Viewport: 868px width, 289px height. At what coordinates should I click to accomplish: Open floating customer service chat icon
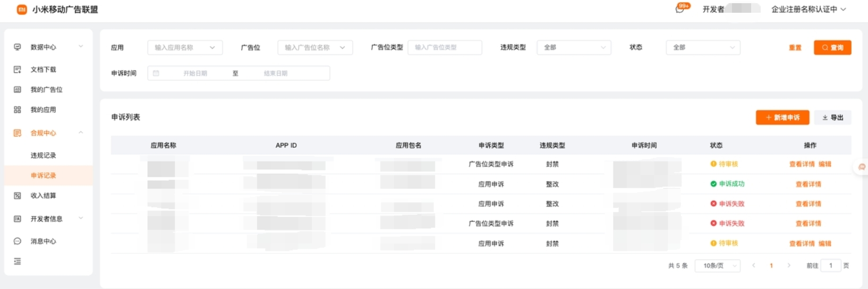point(862,167)
